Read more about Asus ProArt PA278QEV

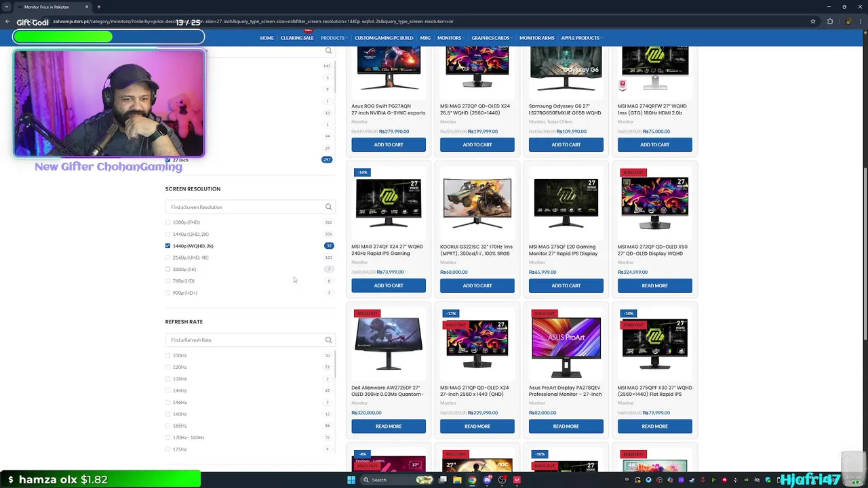[566, 426]
